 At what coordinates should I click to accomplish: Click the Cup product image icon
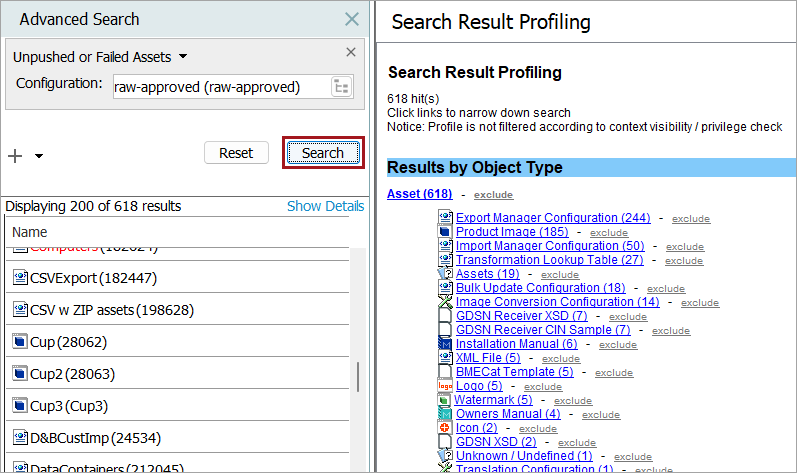pos(19,342)
